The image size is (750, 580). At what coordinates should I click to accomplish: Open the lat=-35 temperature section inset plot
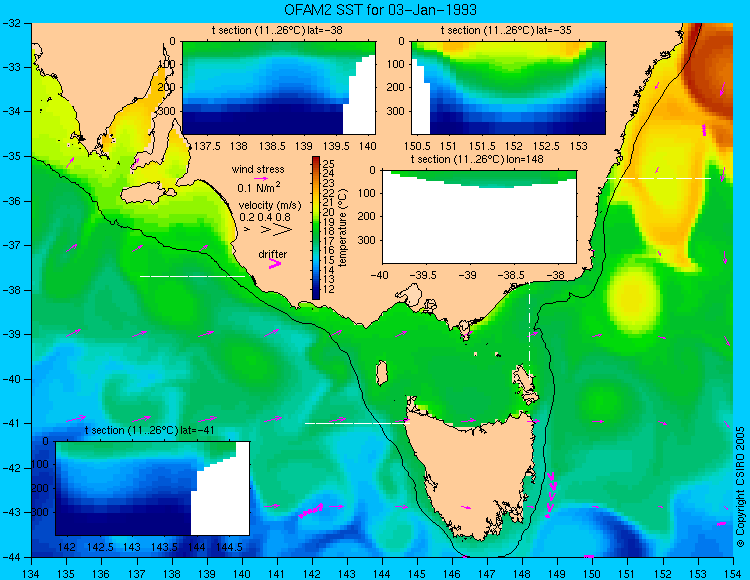pyautogui.click(x=508, y=88)
